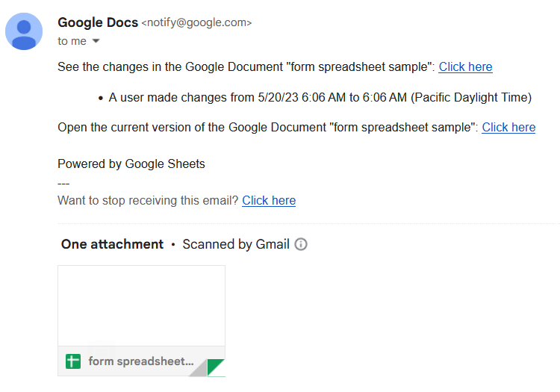Click the "to me" recipient text
Viewport: 560px width, 392px height.
pyautogui.click(x=72, y=41)
